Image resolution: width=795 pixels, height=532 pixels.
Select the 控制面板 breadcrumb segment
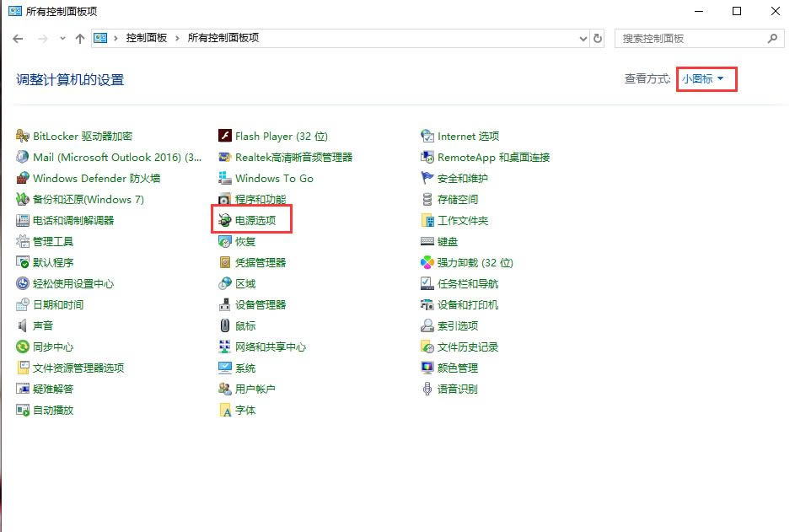(147, 38)
